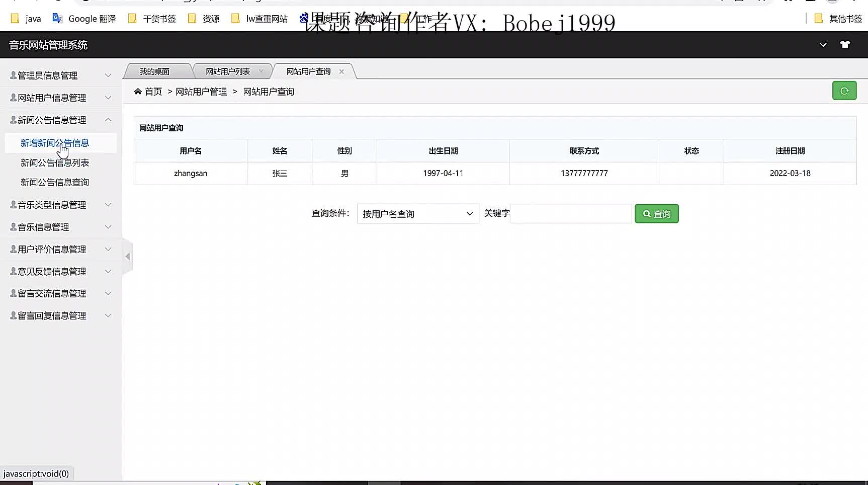
Task: Open the lw查重网站 bookmark folder
Action: (259, 19)
